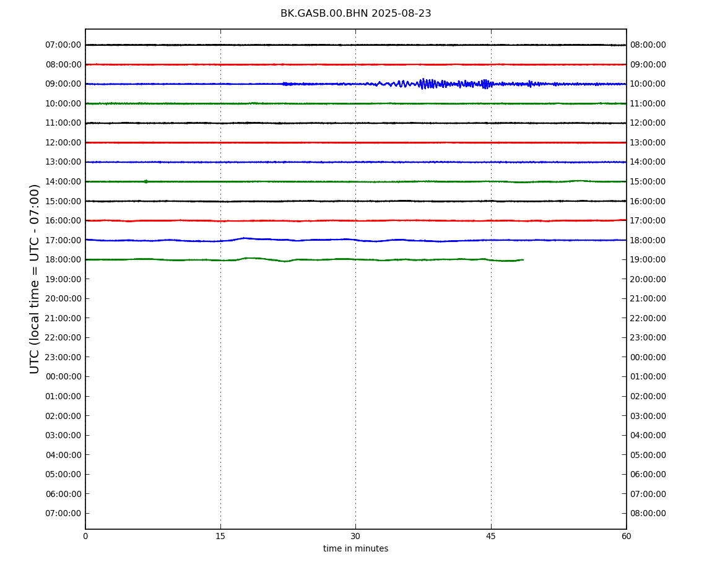Image resolution: width=712 pixels, height=588 pixels.
Task: Select left axis label 12:00:00
Action: tap(64, 142)
